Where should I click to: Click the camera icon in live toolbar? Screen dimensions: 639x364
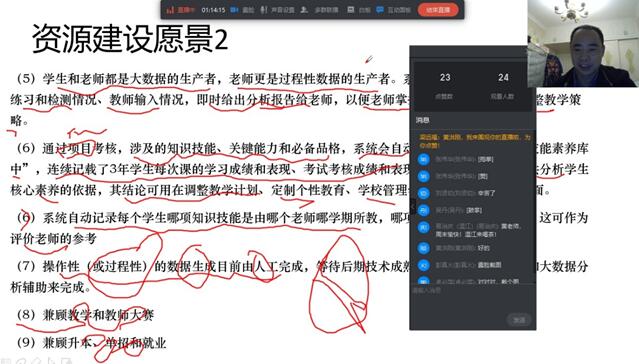point(234,10)
